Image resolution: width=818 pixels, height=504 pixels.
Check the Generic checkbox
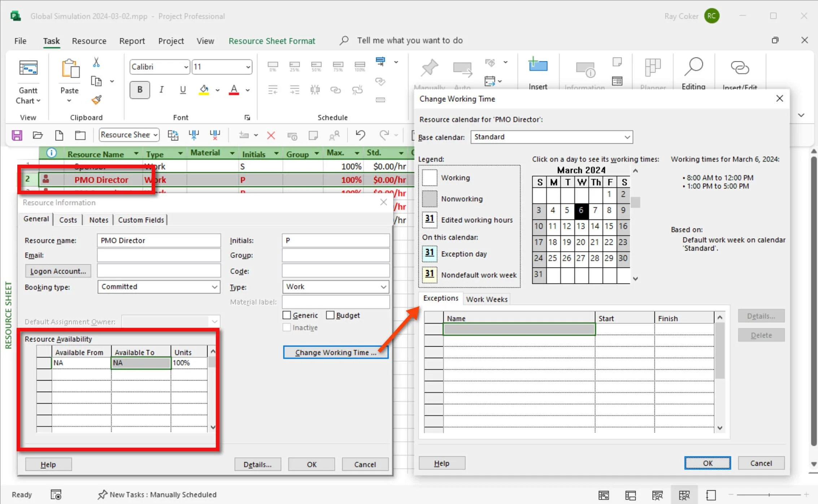[x=287, y=315]
